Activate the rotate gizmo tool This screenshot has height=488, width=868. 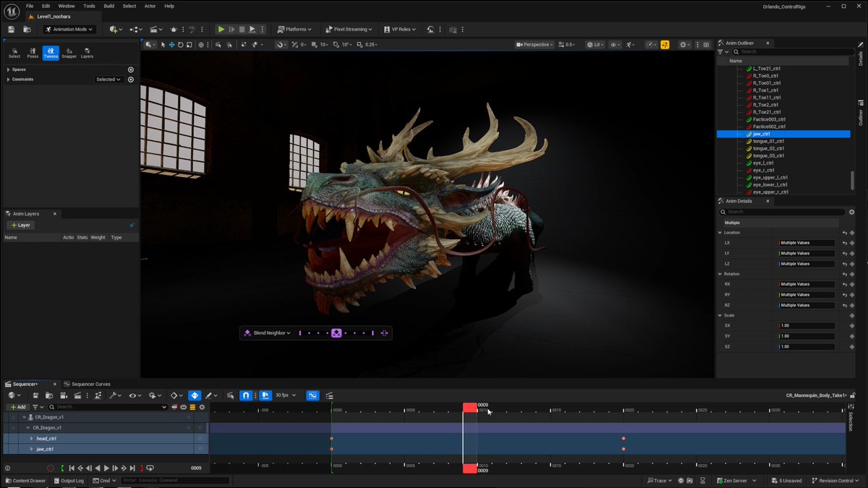tap(180, 45)
